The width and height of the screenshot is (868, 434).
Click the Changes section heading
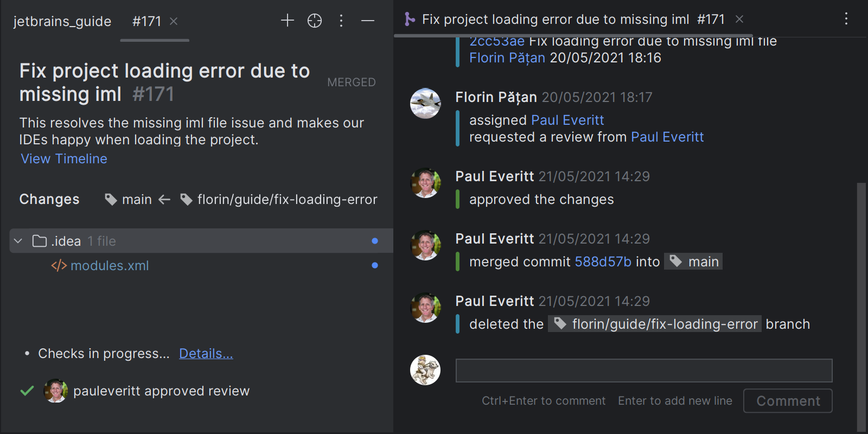49,200
